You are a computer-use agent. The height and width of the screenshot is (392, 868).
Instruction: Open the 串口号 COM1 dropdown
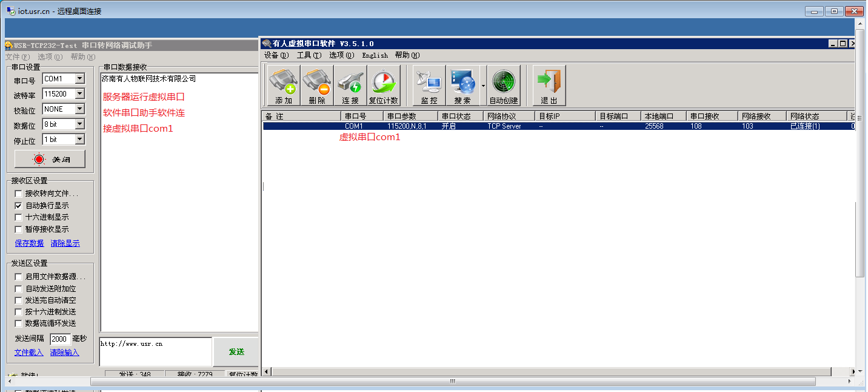pyautogui.click(x=79, y=79)
